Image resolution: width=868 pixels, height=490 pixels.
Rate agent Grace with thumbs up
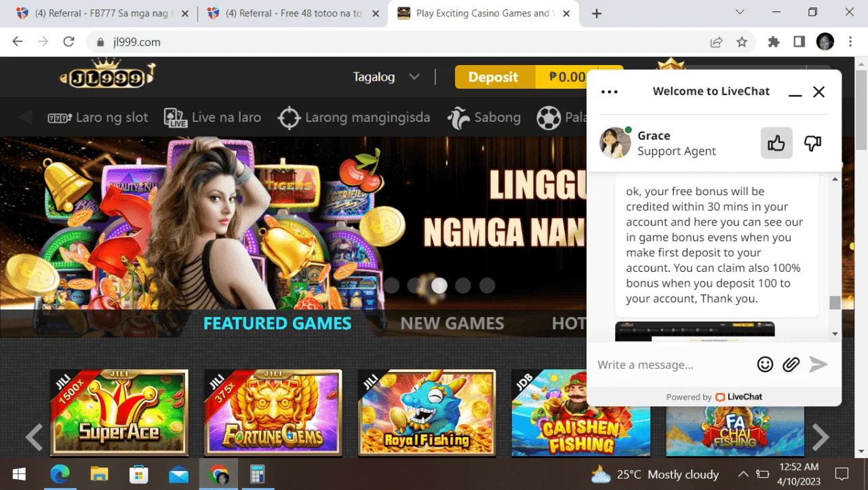tap(776, 143)
